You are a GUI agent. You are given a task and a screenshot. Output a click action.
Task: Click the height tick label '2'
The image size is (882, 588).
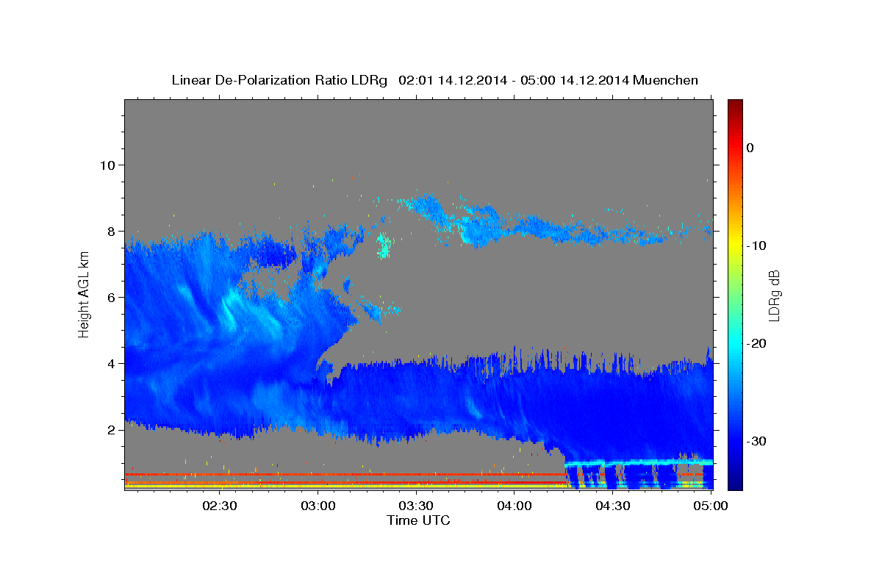tap(111, 430)
